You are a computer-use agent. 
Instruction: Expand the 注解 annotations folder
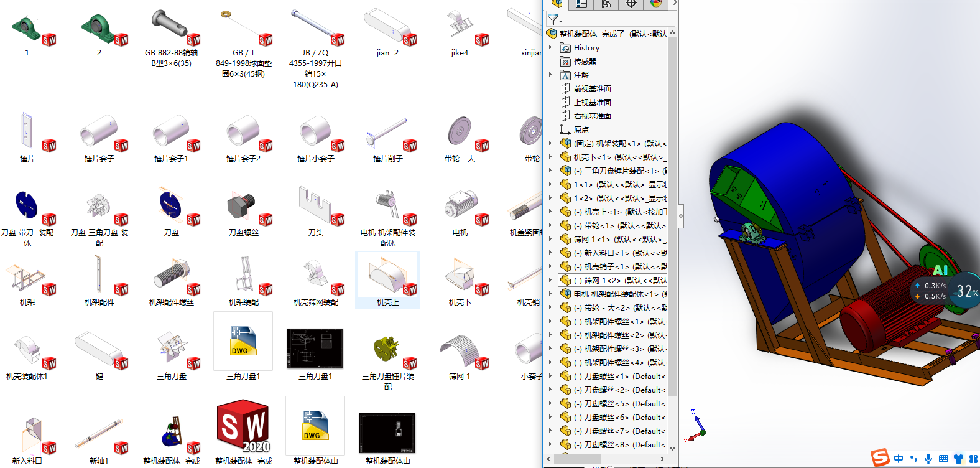tap(550, 75)
